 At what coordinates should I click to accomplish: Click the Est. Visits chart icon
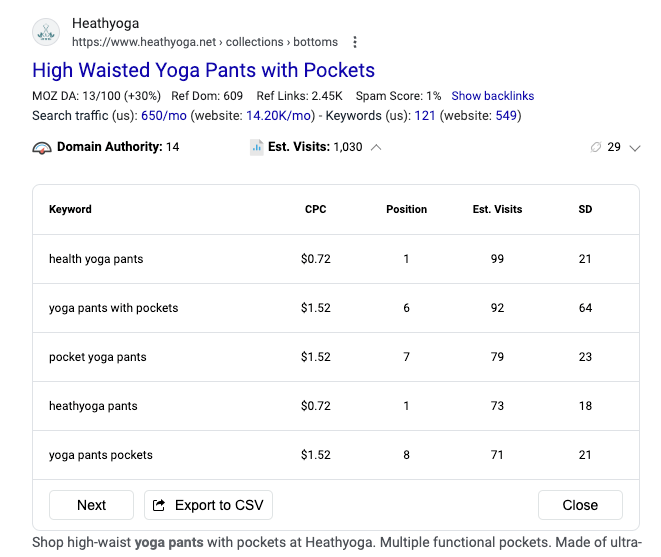(x=257, y=148)
